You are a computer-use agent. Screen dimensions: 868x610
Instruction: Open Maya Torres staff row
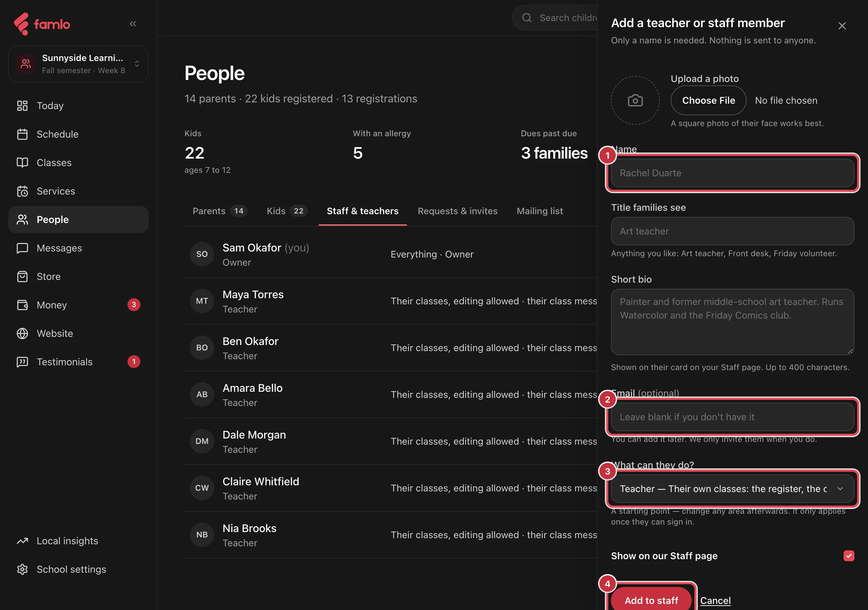(391, 301)
